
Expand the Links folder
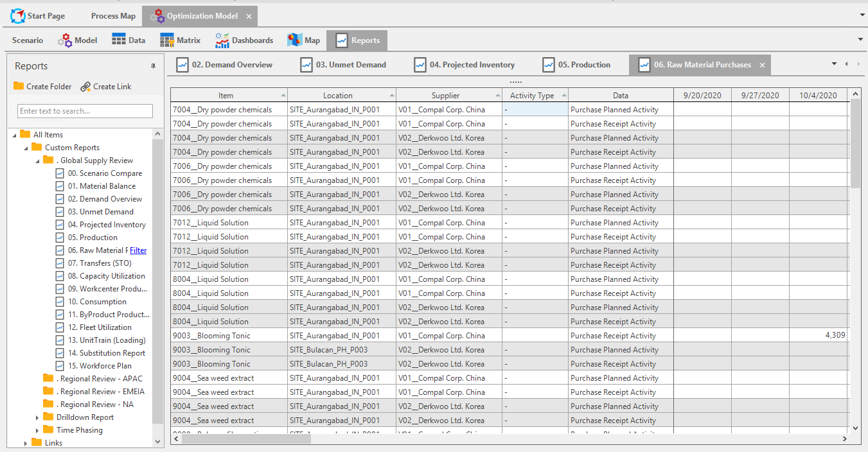26,443
